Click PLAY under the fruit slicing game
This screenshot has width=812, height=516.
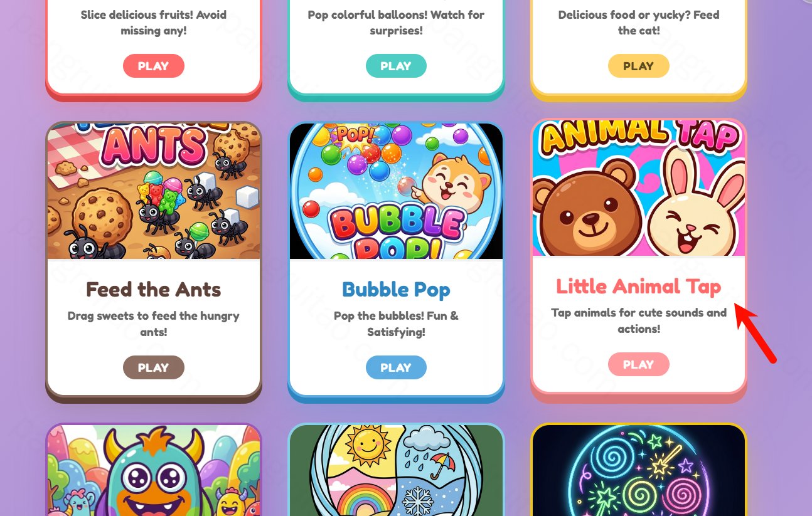pos(153,66)
